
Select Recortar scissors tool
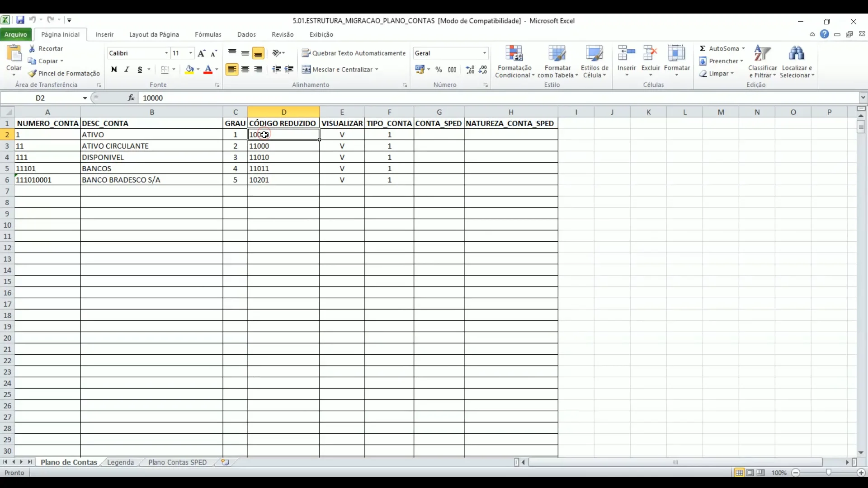click(46, 48)
